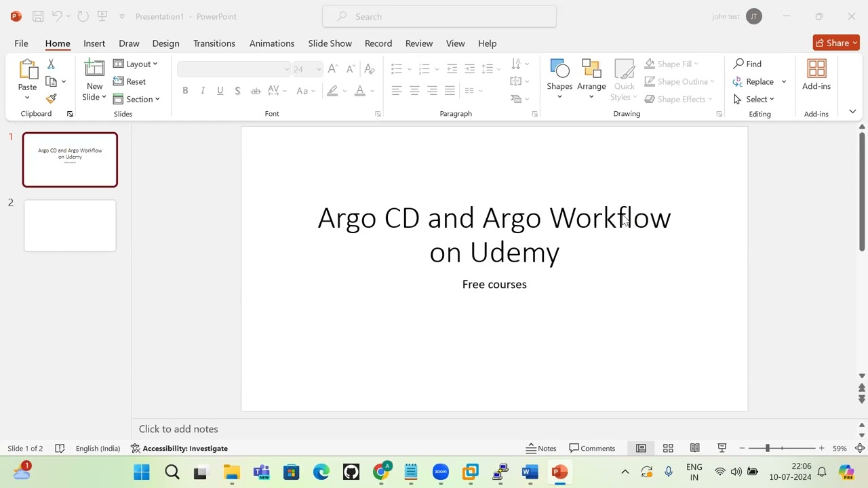Toggle text Shadow formatting
Image resolution: width=868 pixels, height=488 pixels.
(237, 91)
